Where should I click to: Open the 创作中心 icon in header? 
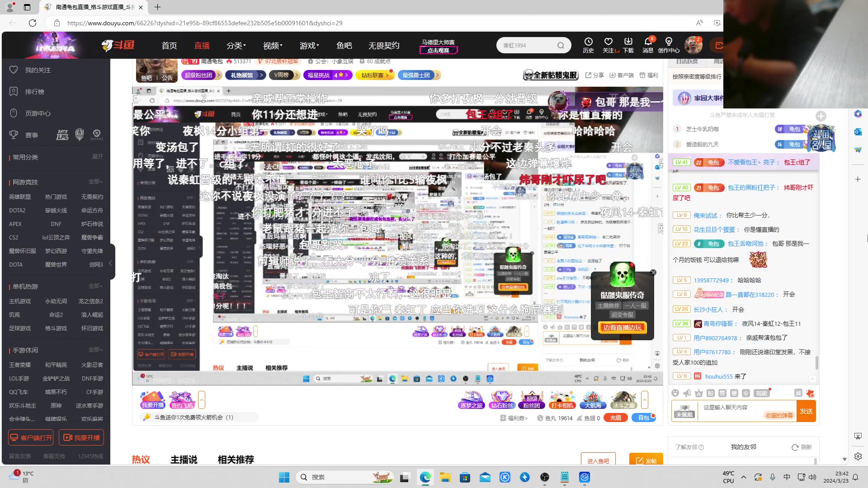tap(669, 45)
